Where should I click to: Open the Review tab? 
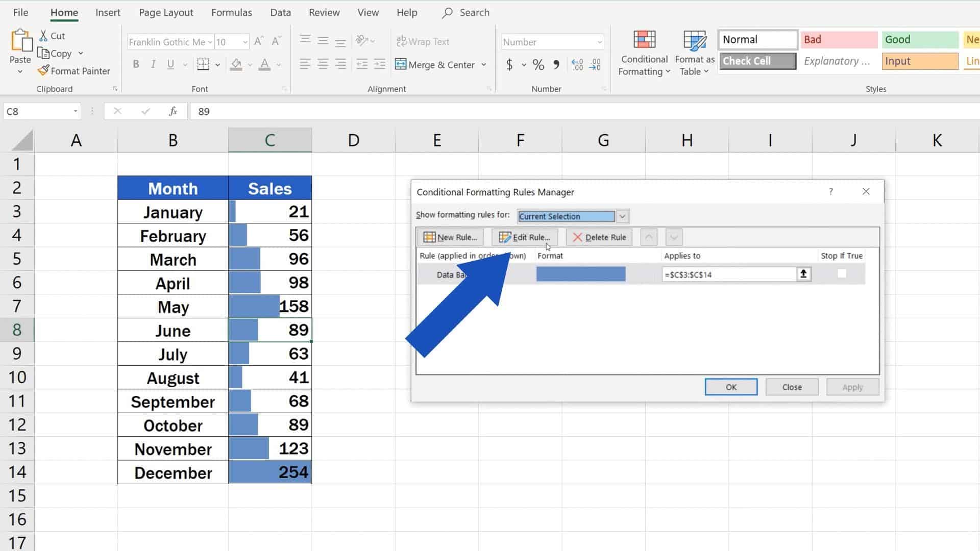tap(324, 12)
